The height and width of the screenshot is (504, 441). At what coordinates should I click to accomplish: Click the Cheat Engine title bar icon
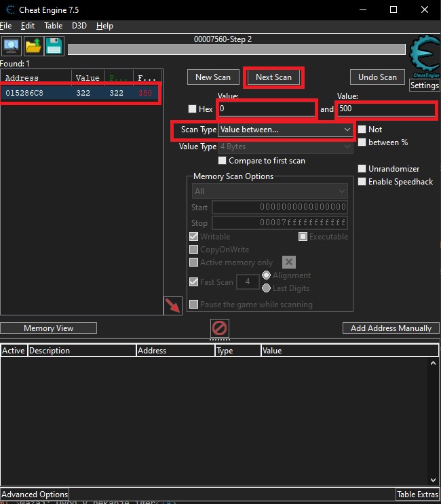(8, 9)
